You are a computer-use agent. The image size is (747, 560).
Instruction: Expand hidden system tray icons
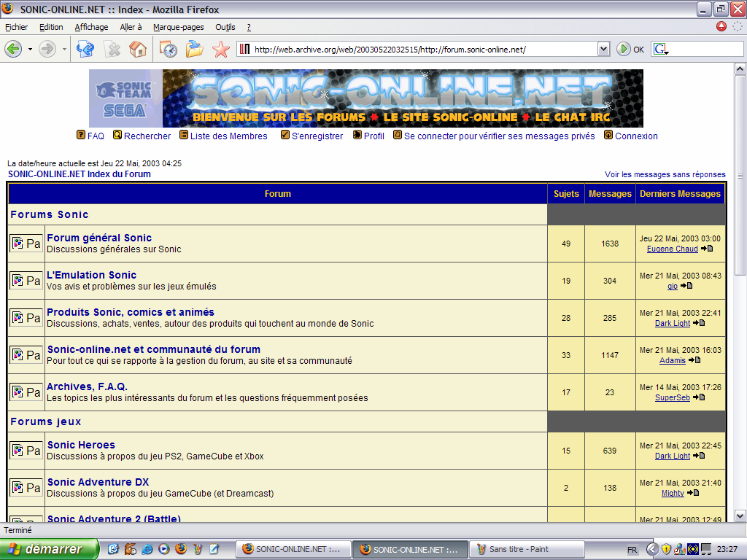pyautogui.click(x=652, y=549)
